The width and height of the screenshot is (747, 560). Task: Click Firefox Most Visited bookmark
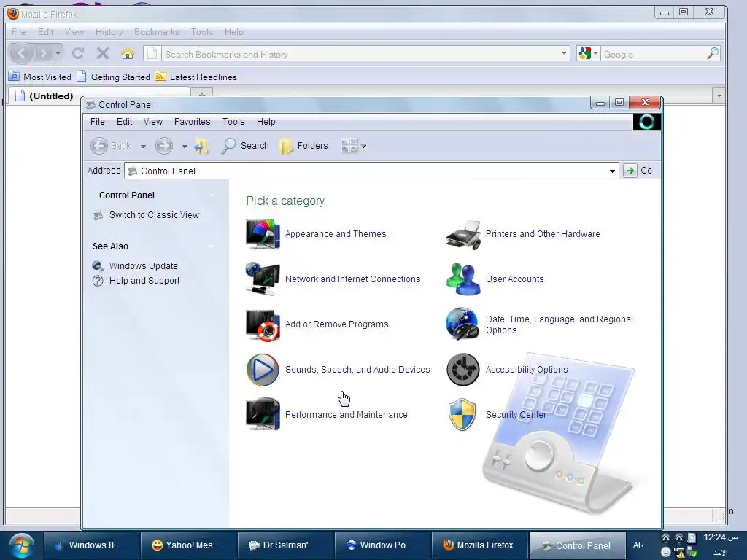click(41, 77)
